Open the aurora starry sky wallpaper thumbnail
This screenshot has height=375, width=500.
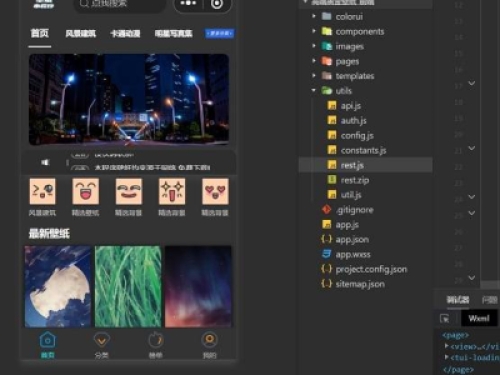(198, 286)
